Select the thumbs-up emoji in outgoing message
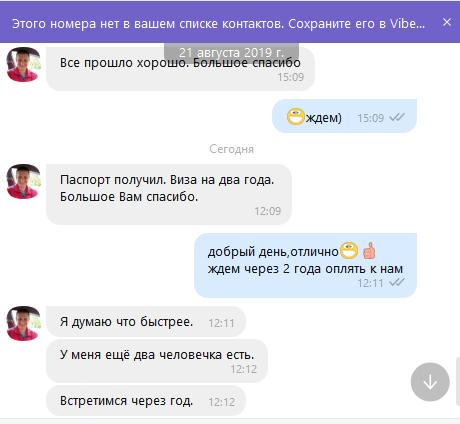This screenshot has width=460, height=424. (x=369, y=251)
